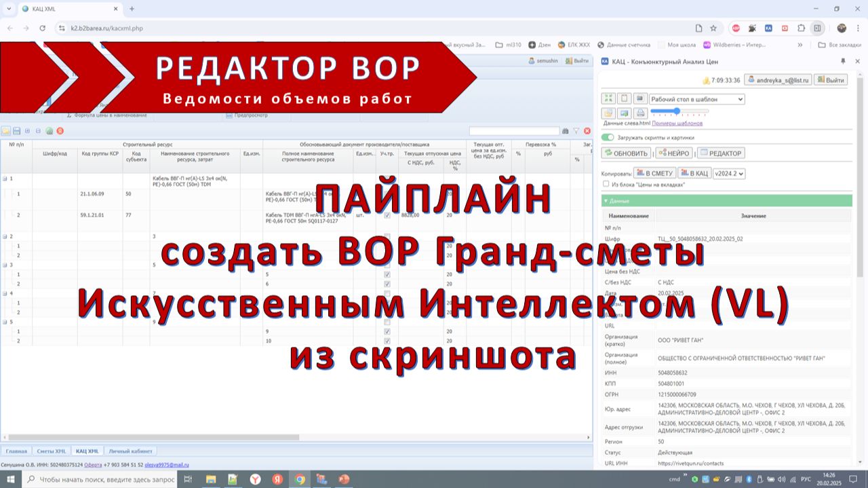
Task: Click the open-folder icon in grid toolbar
Action: point(5,131)
